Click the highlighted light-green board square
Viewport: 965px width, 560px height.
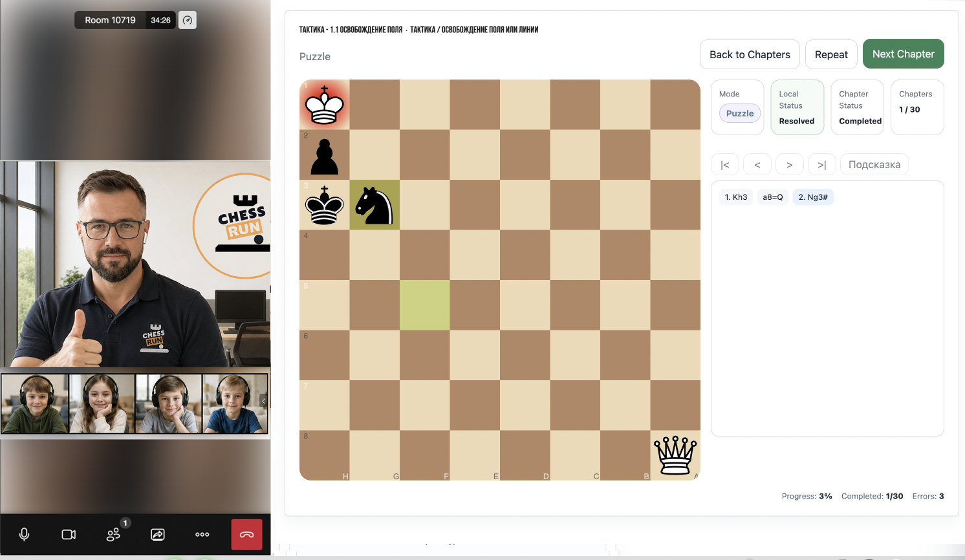click(425, 305)
